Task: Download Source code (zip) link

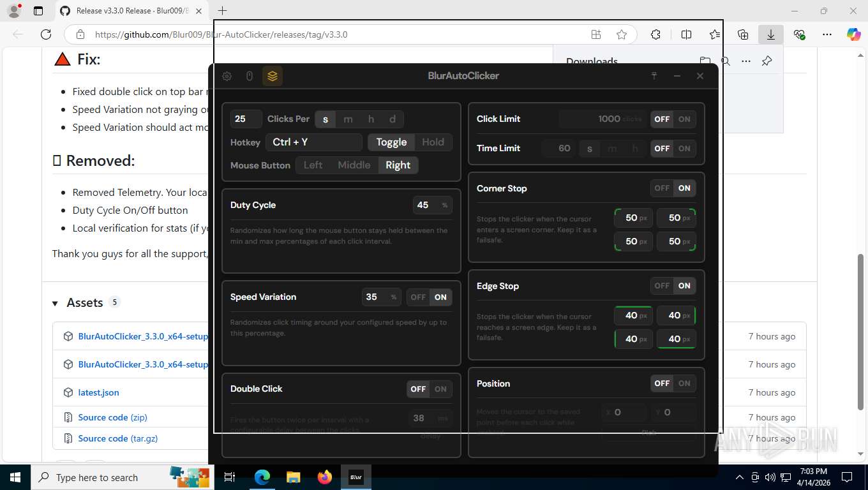Action: (112, 417)
